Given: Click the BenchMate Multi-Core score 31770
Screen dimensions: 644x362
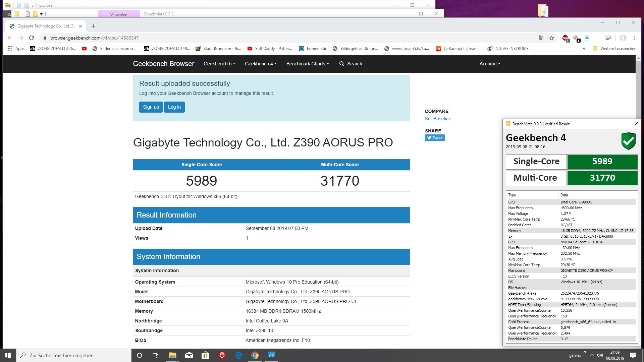Looking at the screenshot, I should pos(602,178).
